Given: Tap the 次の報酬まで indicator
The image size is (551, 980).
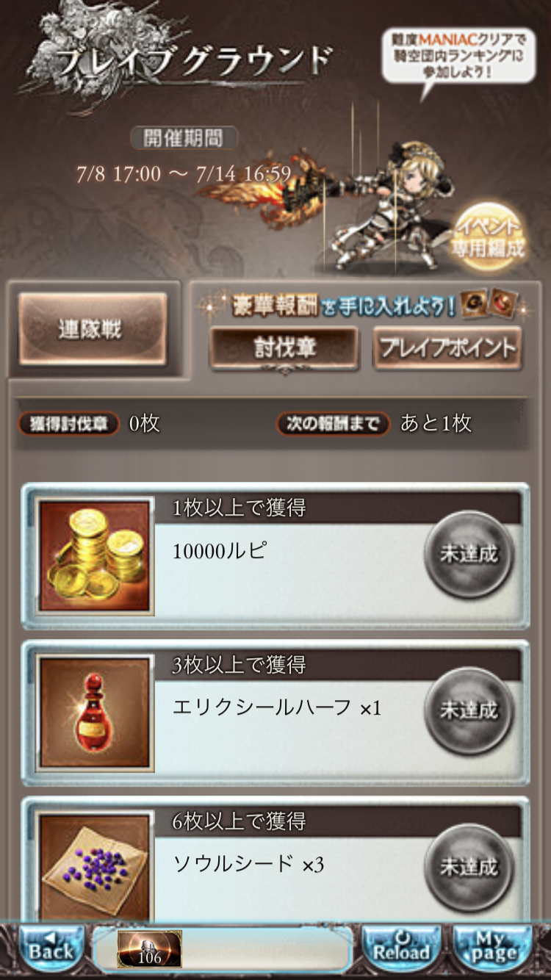Looking at the screenshot, I should tap(333, 423).
